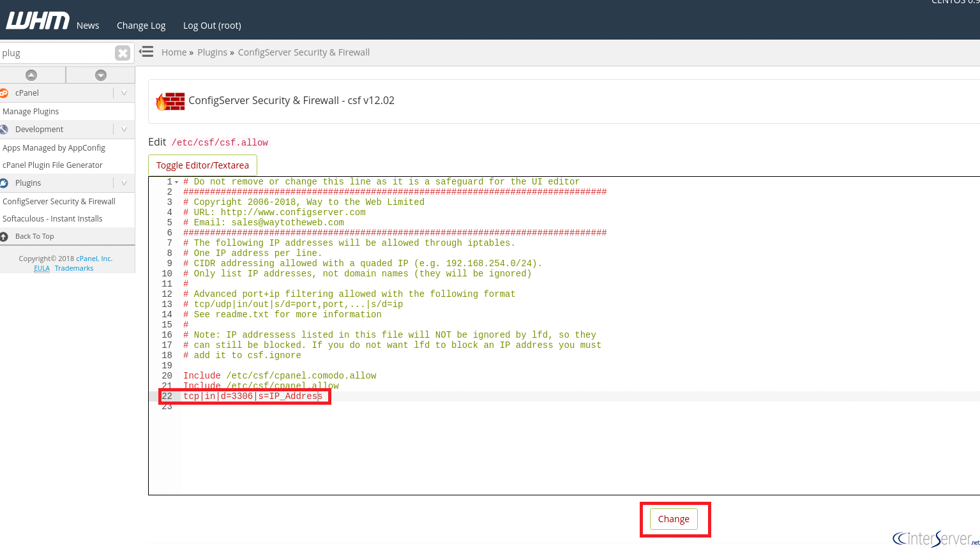Viewport: 980px width, 549px height.
Task: Click the ConfigServer firewall logo icon
Action: click(170, 101)
